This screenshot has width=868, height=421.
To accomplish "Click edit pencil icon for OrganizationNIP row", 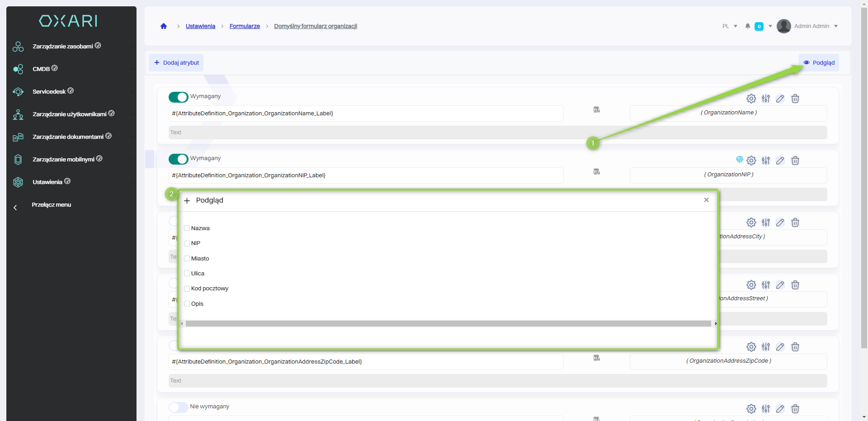I will (x=780, y=161).
